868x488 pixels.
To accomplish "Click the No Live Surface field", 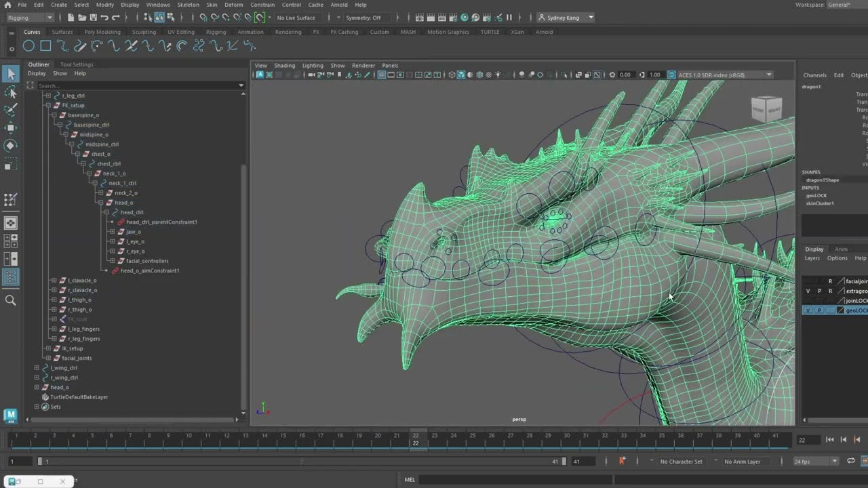I will tap(296, 18).
